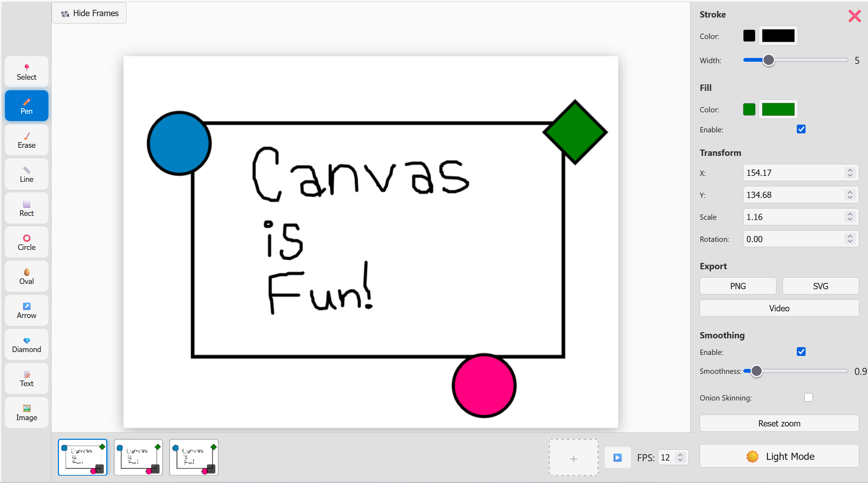The width and height of the screenshot is (868, 483).
Task: Click the Hide Frames button
Action: (89, 13)
